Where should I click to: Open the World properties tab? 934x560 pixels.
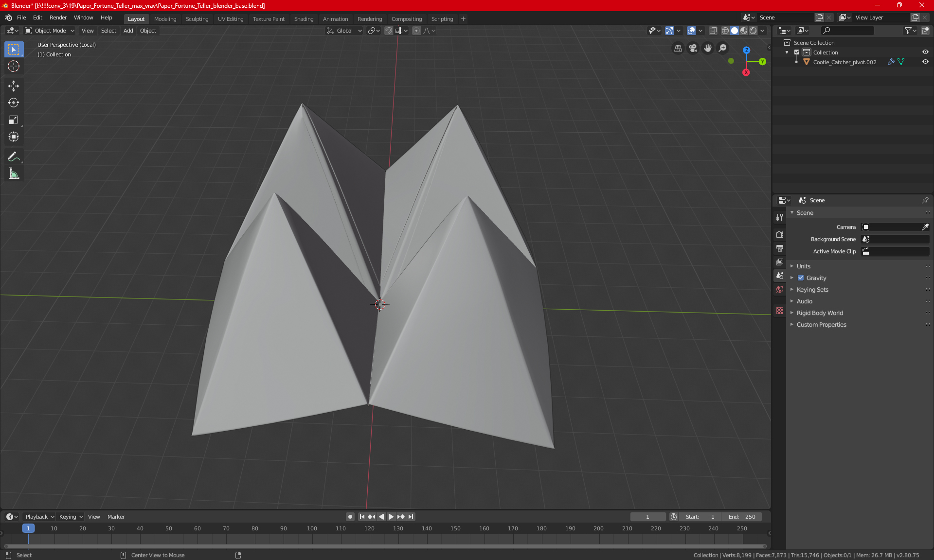tap(780, 289)
